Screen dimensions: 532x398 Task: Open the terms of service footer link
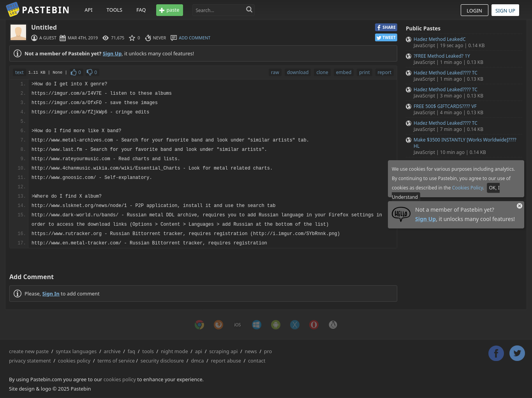pyautogui.click(x=116, y=361)
